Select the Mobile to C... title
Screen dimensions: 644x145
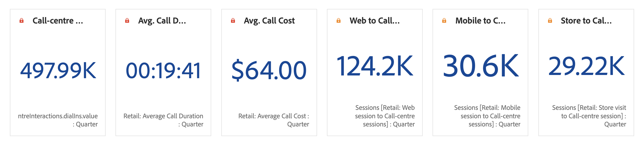480,21
